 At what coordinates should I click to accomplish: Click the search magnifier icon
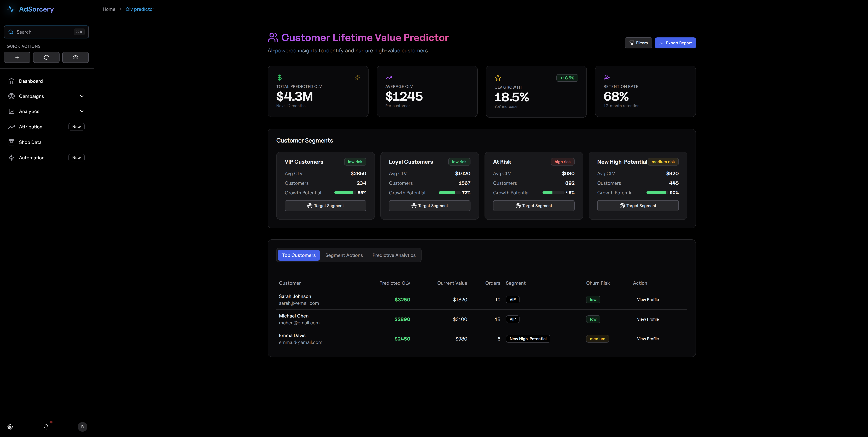[x=11, y=32]
